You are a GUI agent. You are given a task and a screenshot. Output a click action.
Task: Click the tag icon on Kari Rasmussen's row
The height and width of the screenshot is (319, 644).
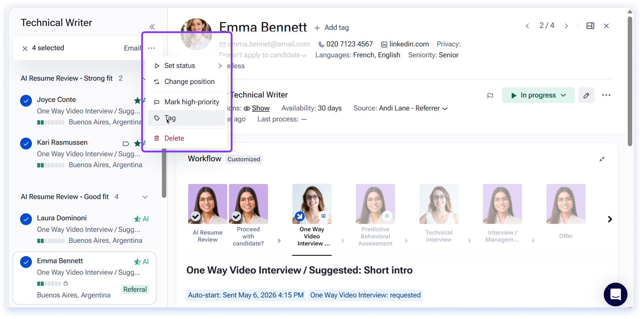click(126, 144)
